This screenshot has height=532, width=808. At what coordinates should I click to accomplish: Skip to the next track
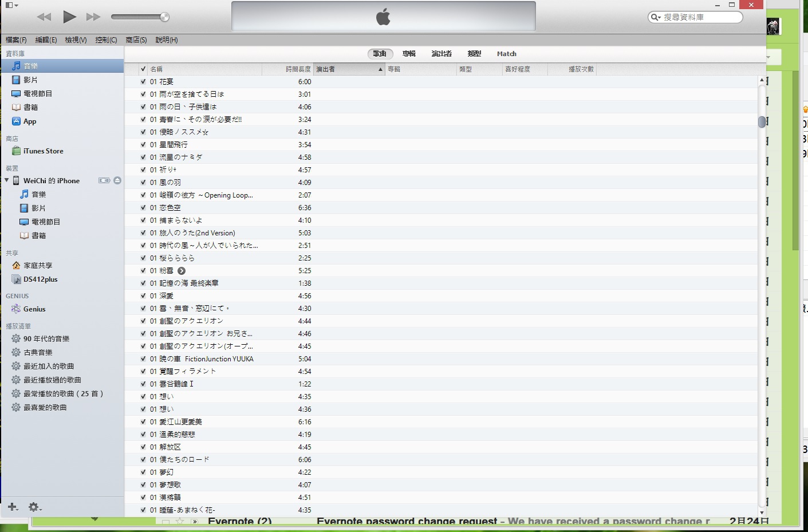point(93,17)
